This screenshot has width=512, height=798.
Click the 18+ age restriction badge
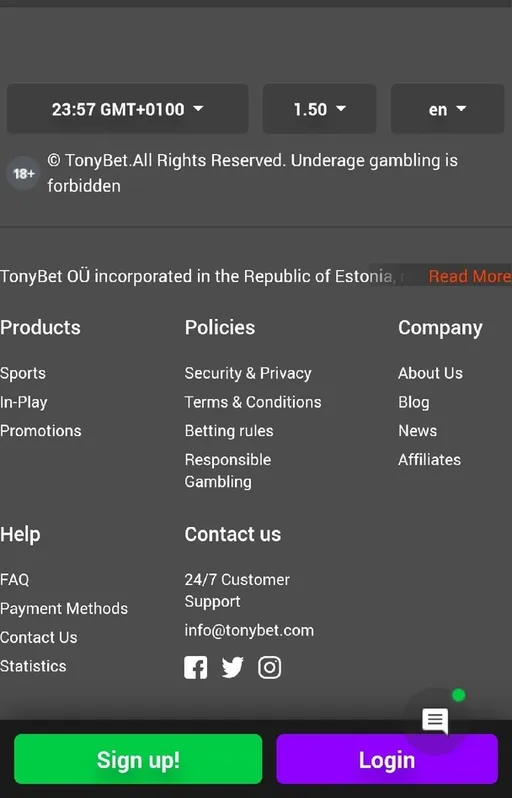point(23,174)
